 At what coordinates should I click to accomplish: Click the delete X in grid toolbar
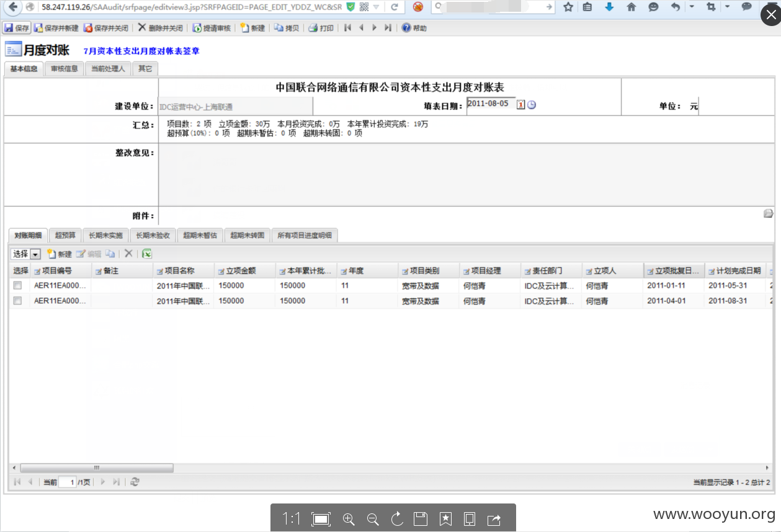128,254
